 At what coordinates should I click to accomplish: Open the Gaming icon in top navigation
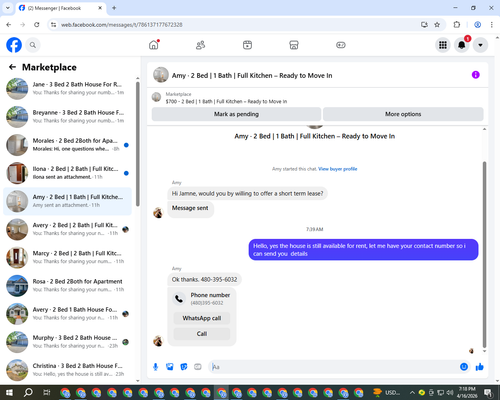pyautogui.click(x=341, y=45)
